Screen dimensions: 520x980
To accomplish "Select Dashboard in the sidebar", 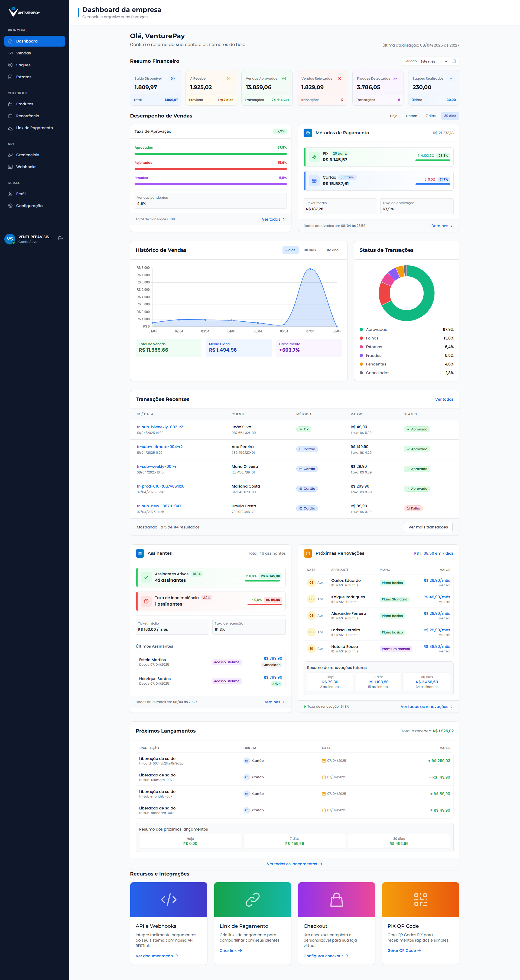I will pos(35,41).
